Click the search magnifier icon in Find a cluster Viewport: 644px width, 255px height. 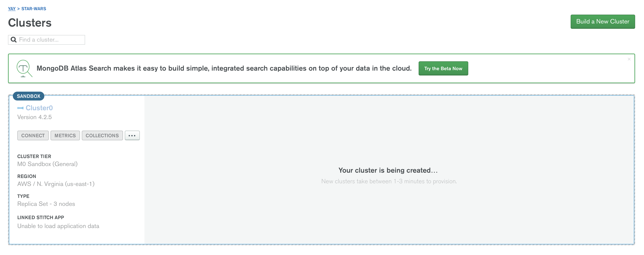(x=14, y=39)
